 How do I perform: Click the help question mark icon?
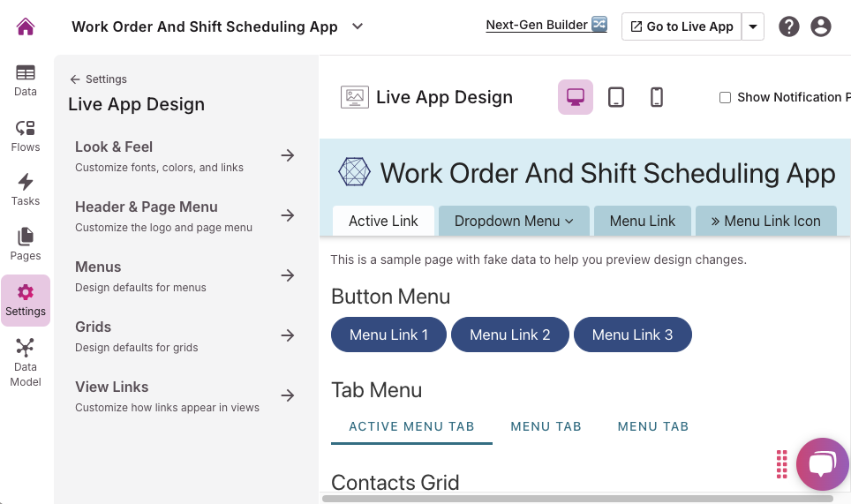point(789,26)
